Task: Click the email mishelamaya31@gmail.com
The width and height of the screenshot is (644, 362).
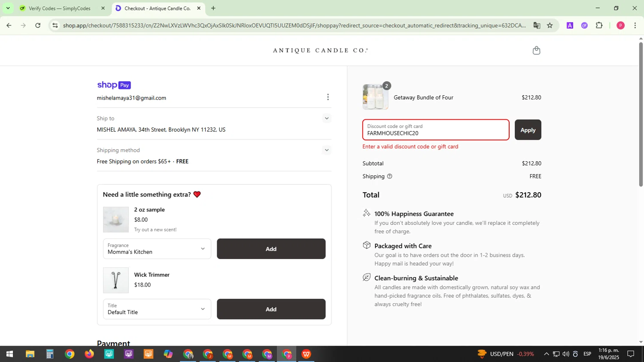Action: click(x=131, y=98)
